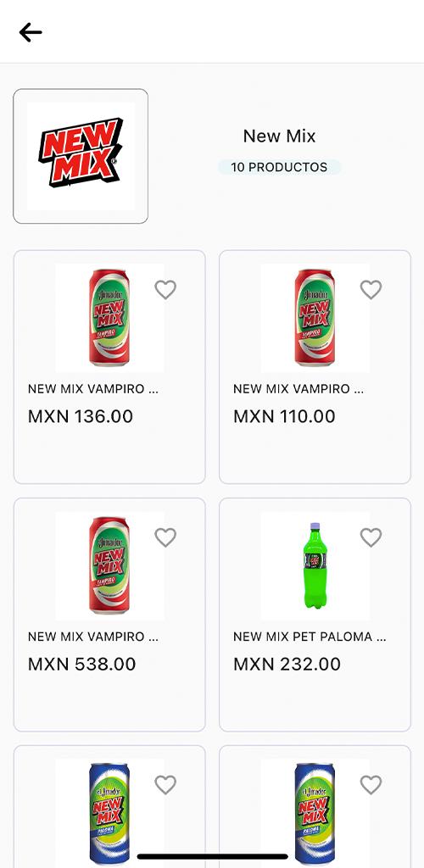Image resolution: width=424 pixels, height=868 pixels.
Task: Select the 10 PRODUCTOS badge
Action: coord(279,167)
